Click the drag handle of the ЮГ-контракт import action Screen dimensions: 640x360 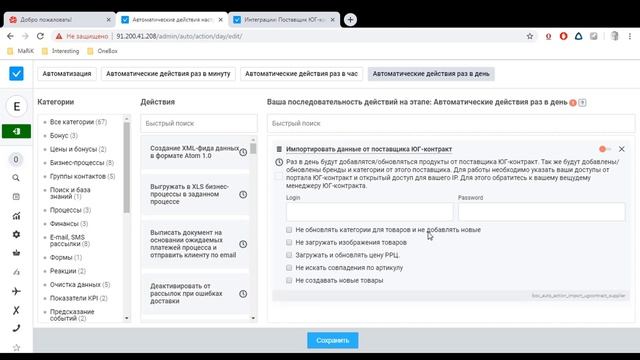(279, 149)
